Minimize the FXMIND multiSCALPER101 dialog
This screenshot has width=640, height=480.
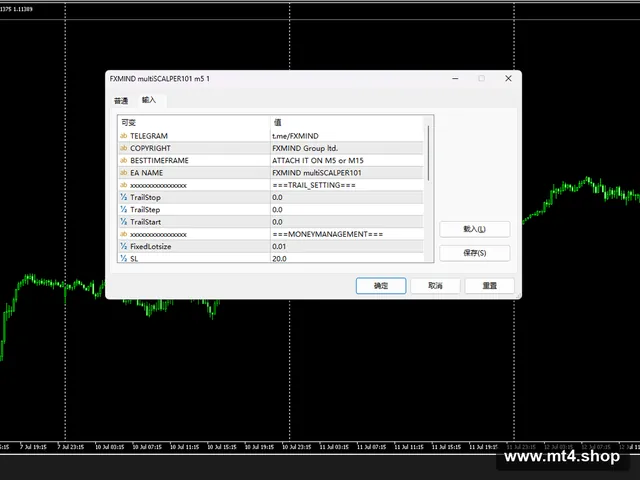tap(455, 78)
